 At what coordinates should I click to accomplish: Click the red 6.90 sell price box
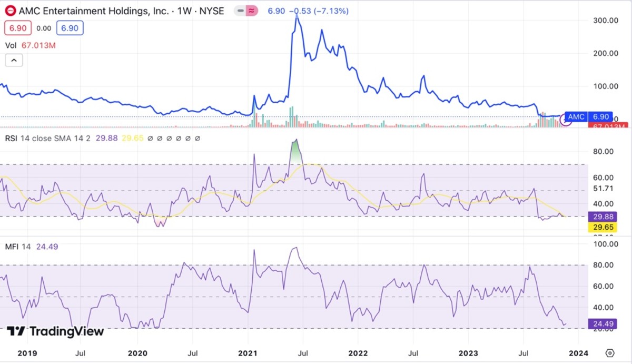click(19, 28)
